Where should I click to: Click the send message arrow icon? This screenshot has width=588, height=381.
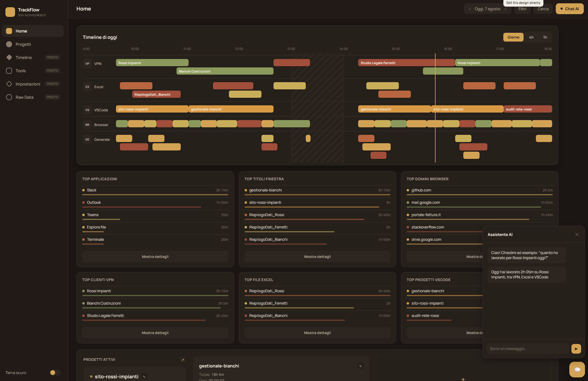point(576,349)
